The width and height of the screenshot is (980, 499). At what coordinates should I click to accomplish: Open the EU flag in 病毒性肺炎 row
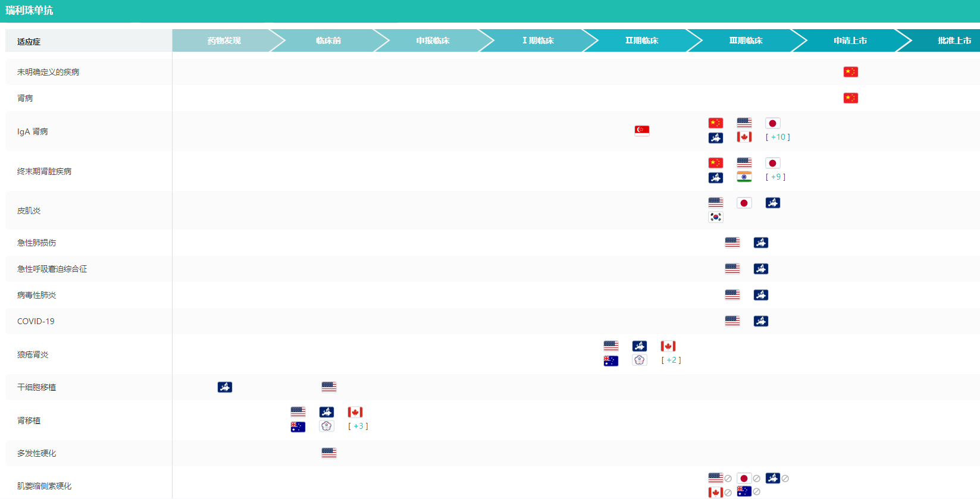pyautogui.click(x=761, y=295)
